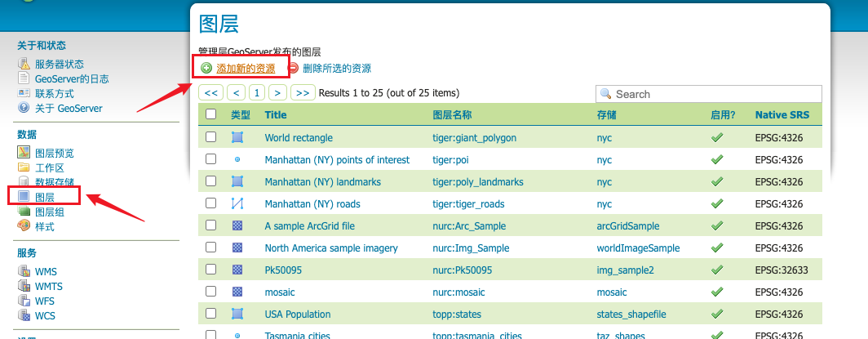Viewport: 868px width, 339px height.
Task: Check the Manhattan roads row checkbox
Action: (x=211, y=203)
